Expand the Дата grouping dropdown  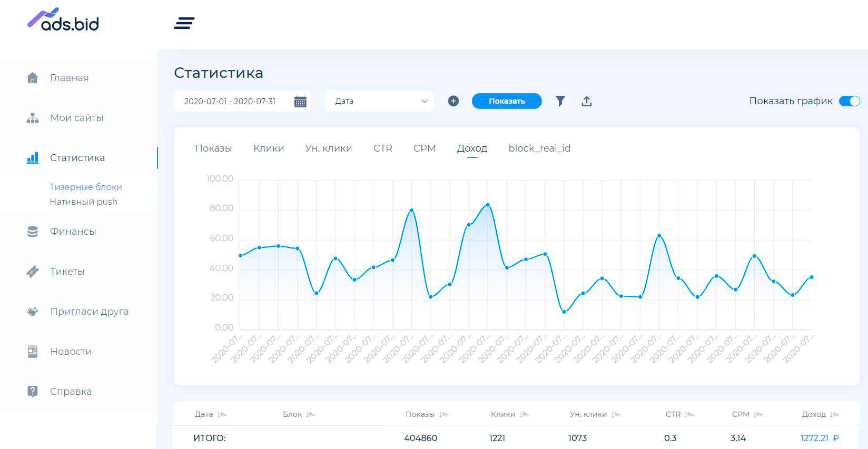pyautogui.click(x=379, y=101)
